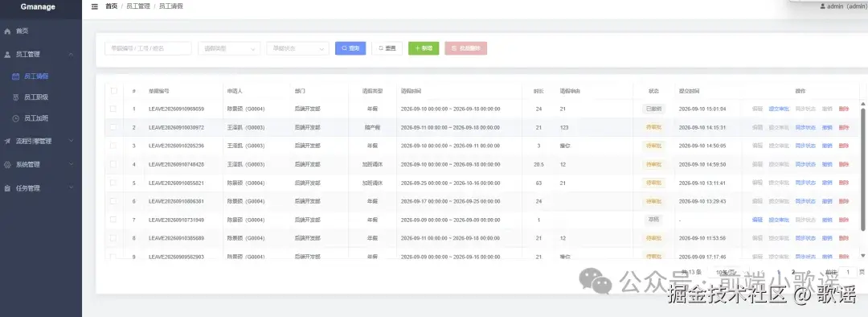Click 同步状态 for row LEAVE20260910030972

(x=805, y=127)
